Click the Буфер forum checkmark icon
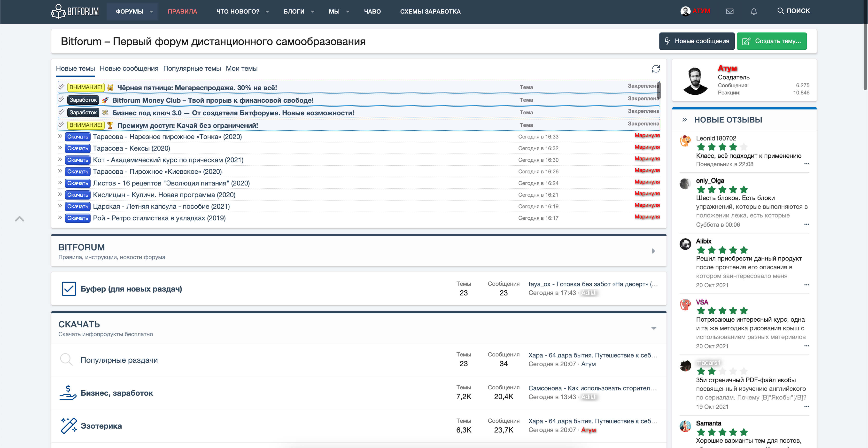This screenshot has width=868, height=448. [69, 289]
